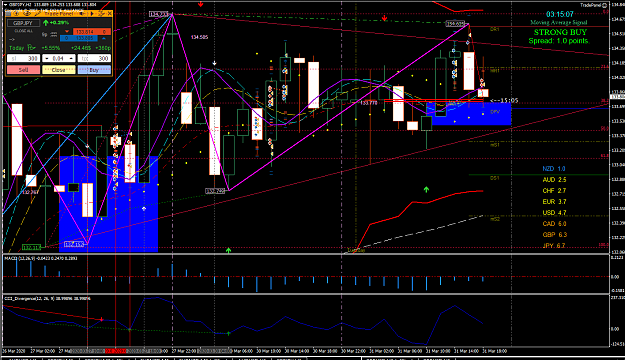Click the green up arrow near MACD panel

pyautogui.click(x=228, y=250)
